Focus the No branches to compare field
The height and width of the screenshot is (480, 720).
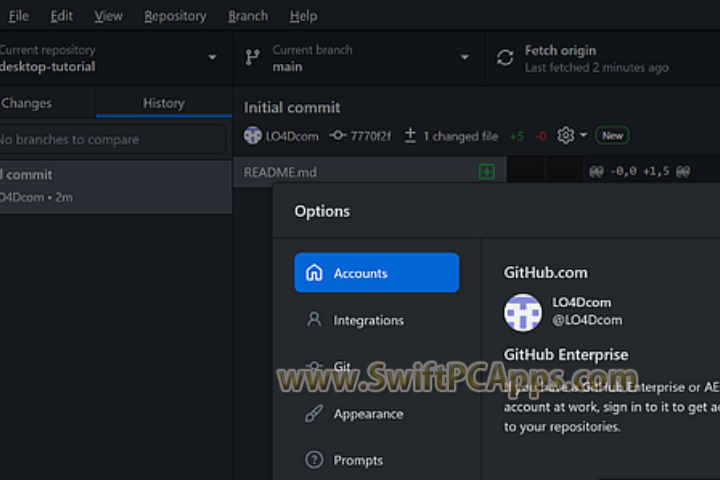(112, 140)
